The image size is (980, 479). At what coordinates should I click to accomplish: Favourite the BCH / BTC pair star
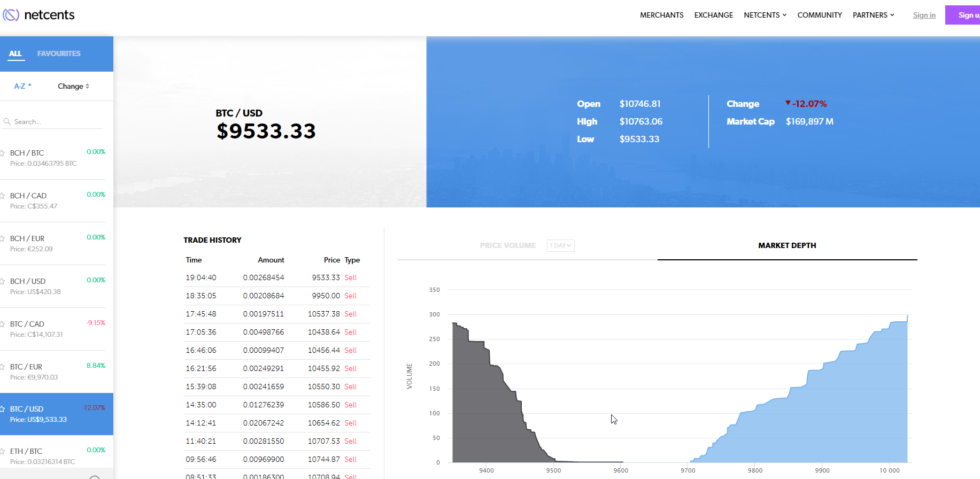click(x=3, y=153)
